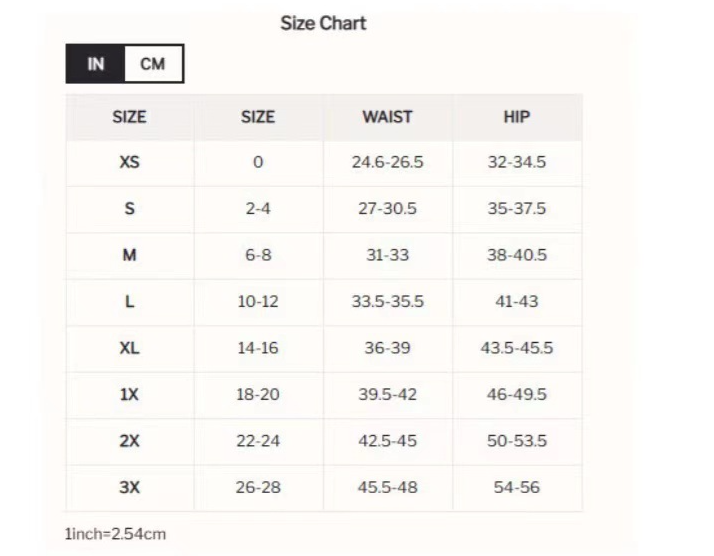714x556 pixels.
Task: Select the L size row label
Action: tap(129, 301)
